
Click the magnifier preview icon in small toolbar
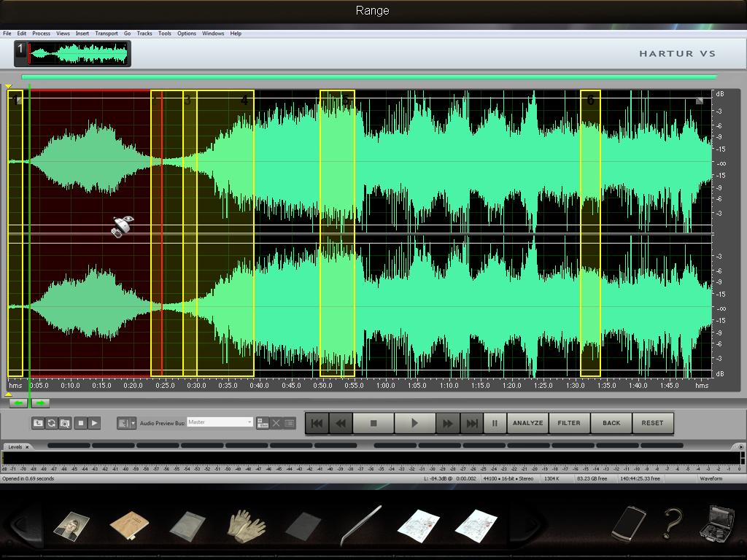pyautogui.click(x=65, y=423)
